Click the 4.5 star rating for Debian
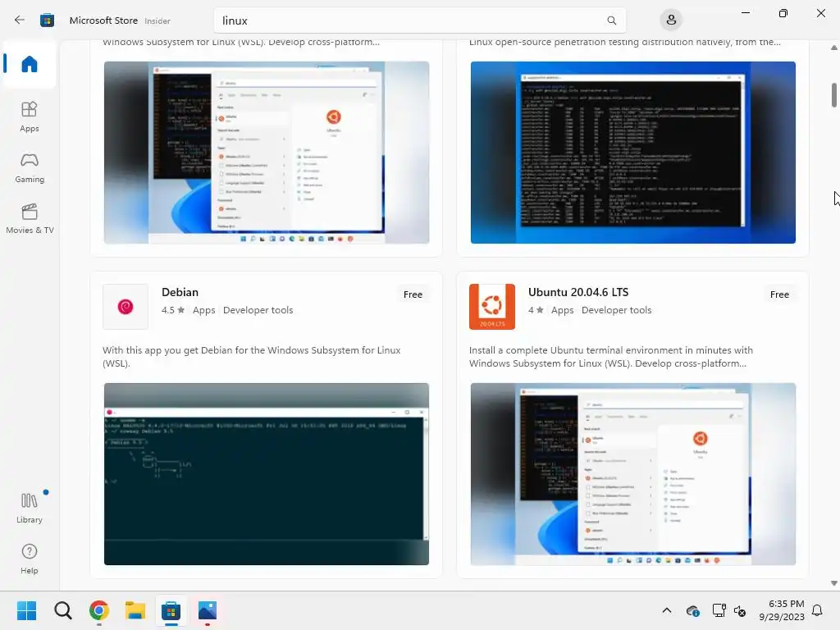The height and width of the screenshot is (630, 840). point(173,310)
